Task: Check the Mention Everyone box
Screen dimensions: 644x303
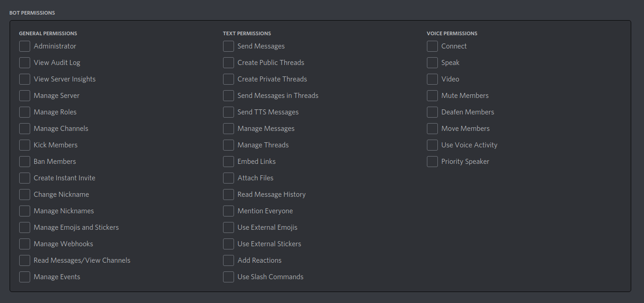Action: pyautogui.click(x=228, y=211)
